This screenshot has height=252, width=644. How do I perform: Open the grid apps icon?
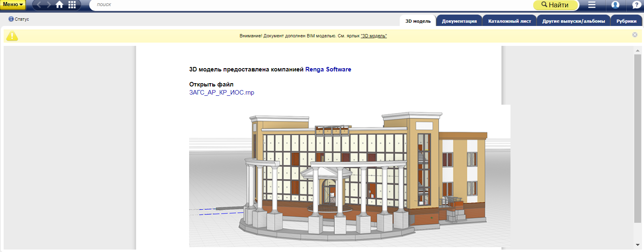(x=72, y=5)
